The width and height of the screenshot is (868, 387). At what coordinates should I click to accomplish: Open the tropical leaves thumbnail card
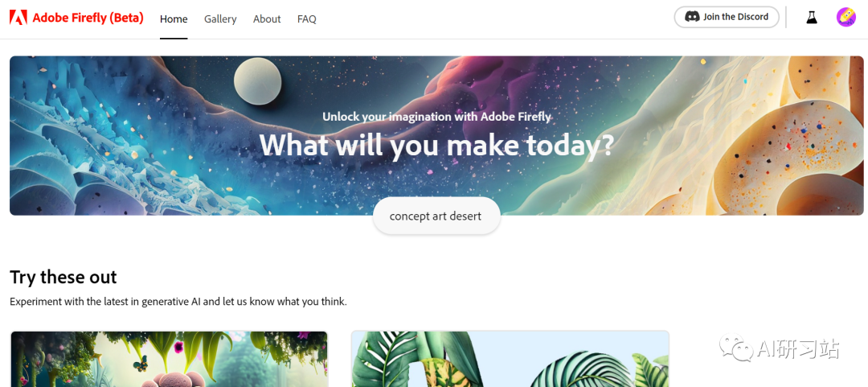coord(510,359)
